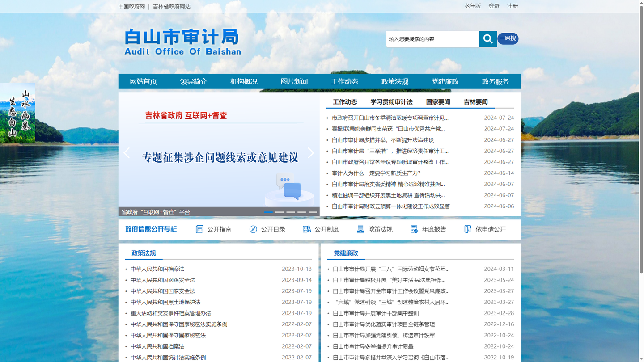Viewport: 644px width, 362px height.
Task: Open 政策法规 in the navigation bar
Action: tap(395, 81)
